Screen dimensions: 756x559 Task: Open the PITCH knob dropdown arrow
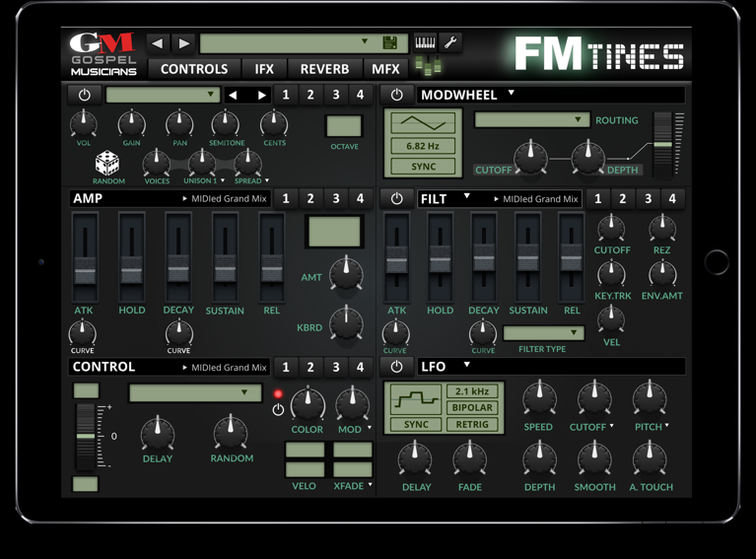pos(667,425)
